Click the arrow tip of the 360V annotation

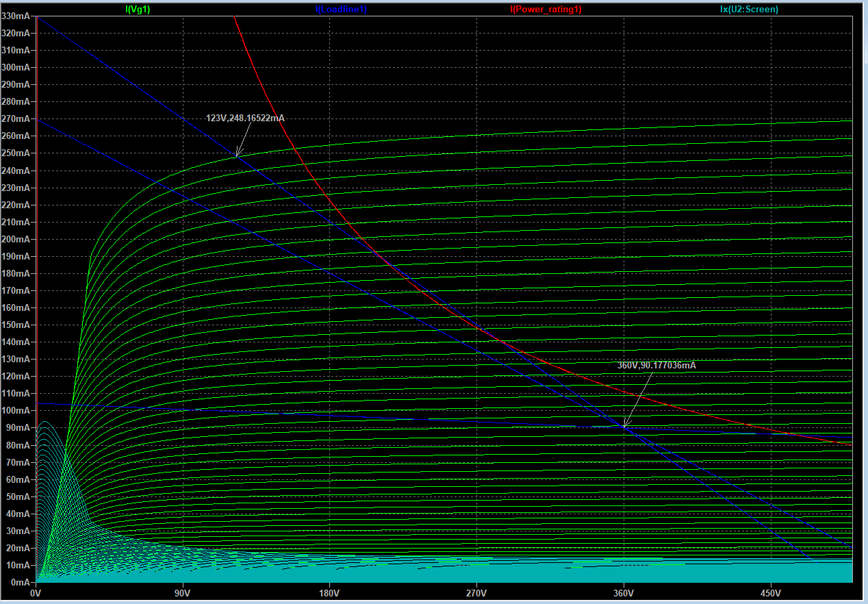624,427
